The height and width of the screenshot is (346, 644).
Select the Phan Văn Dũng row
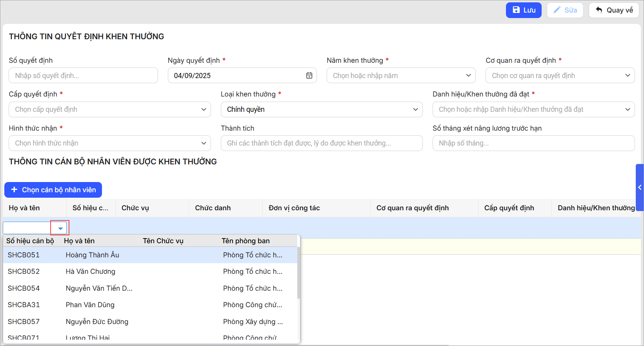tap(90, 305)
